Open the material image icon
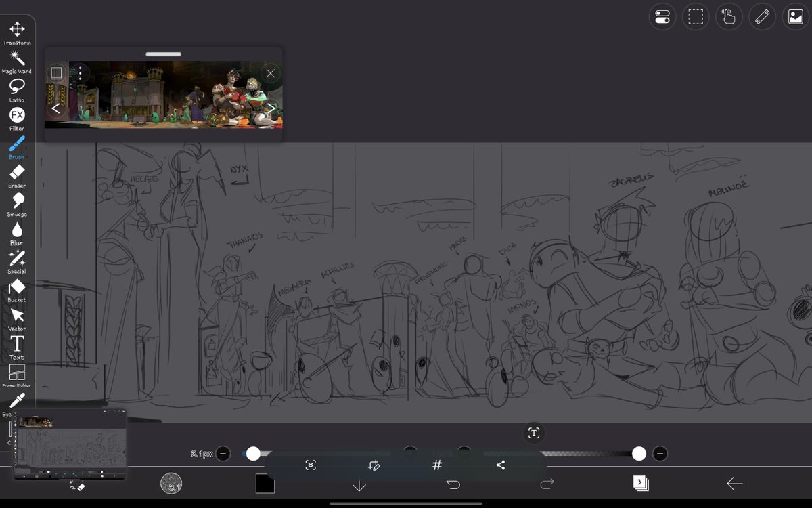This screenshot has width=812, height=508. 796,17
